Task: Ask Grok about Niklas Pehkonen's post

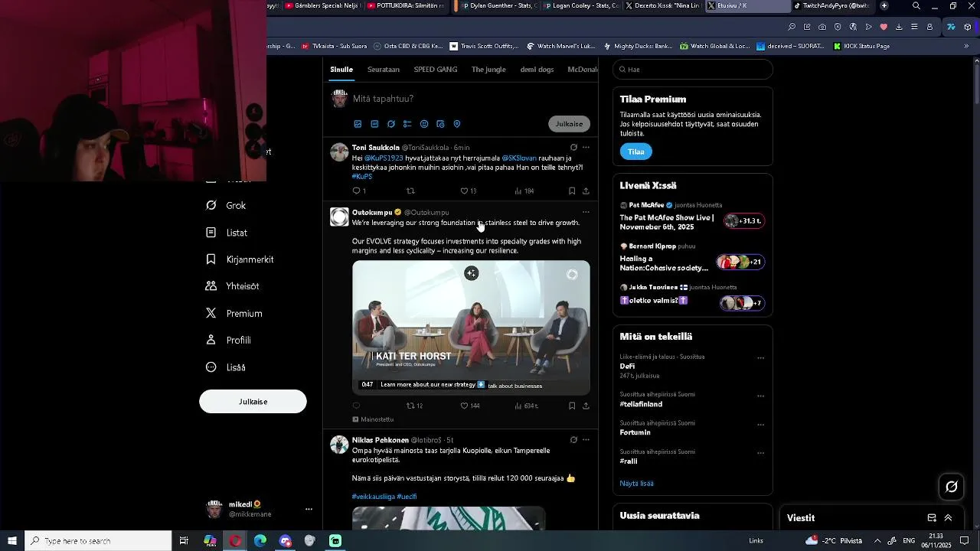Action: coord(573,440)
